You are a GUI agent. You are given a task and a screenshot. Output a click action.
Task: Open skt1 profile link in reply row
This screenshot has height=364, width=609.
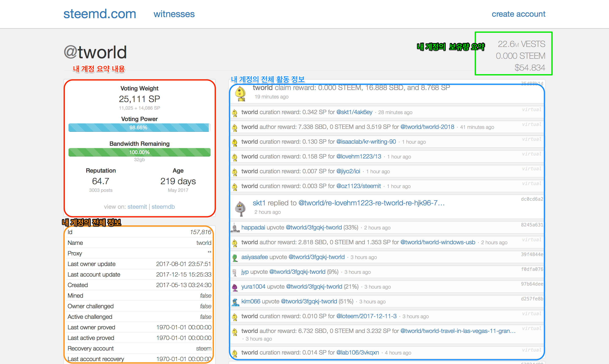click(x=259, y=203)
